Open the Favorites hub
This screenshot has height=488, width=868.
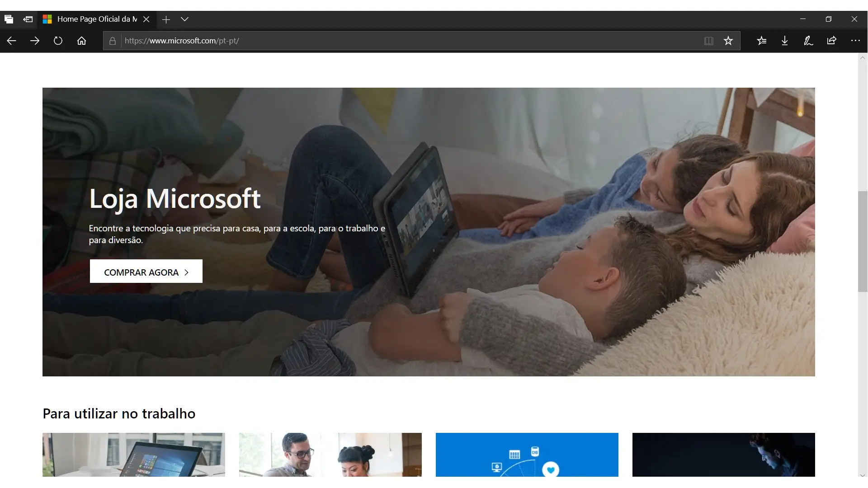click(762, 41)
